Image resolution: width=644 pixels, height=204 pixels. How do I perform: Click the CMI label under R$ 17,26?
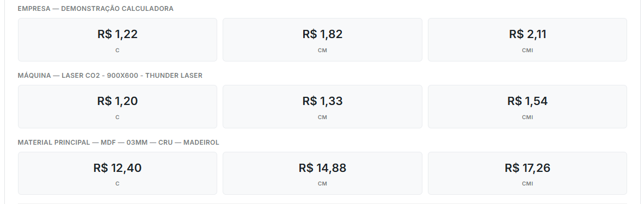[528, 184]
